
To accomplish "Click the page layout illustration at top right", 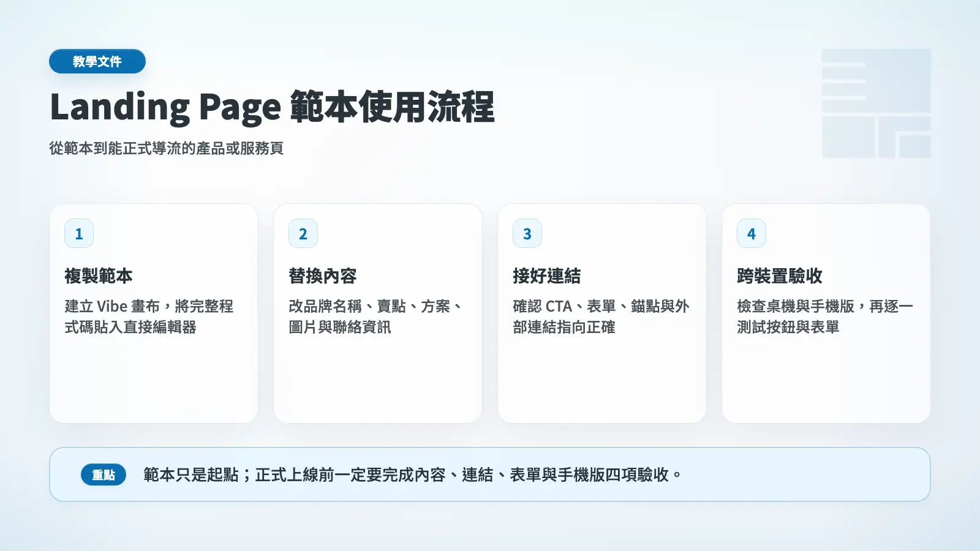I will tap(876, 103).
